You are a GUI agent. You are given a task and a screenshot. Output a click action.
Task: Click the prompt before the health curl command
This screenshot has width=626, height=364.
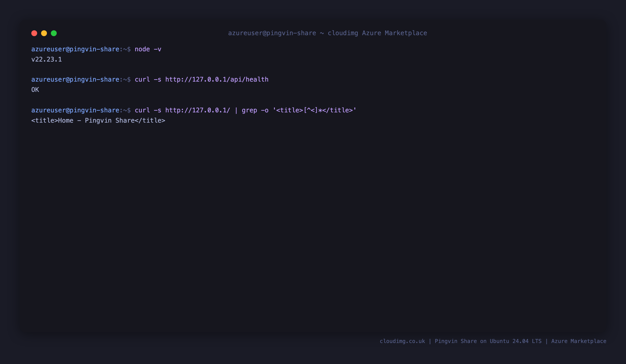(x=81, y=79)
